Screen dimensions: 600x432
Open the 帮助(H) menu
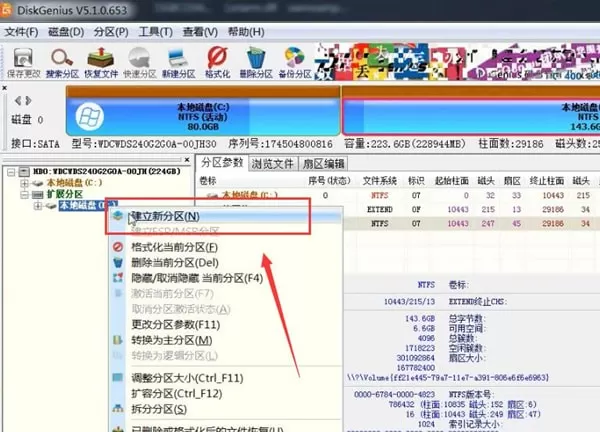pos(246,32)
